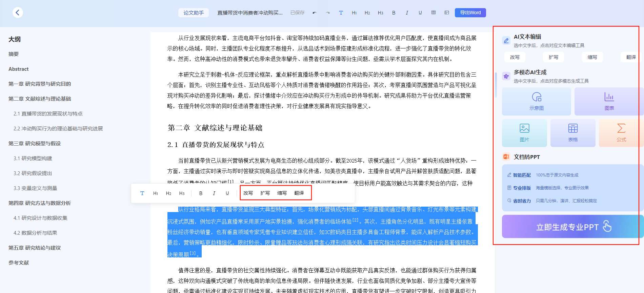Click the 2.1 直播带货的发展现状与特点 document heading
644x293 pixels.
pyautogui.click(x=216, y=145)
